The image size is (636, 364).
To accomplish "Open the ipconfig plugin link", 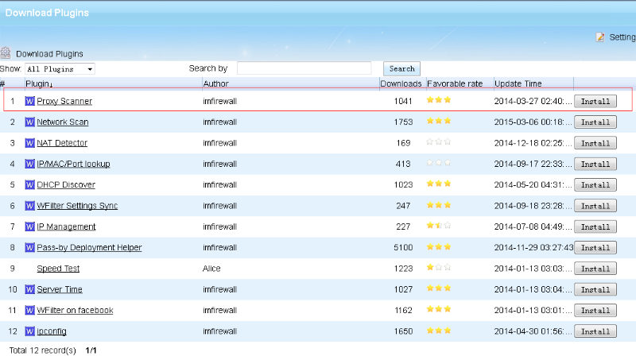I will [52, 331].
